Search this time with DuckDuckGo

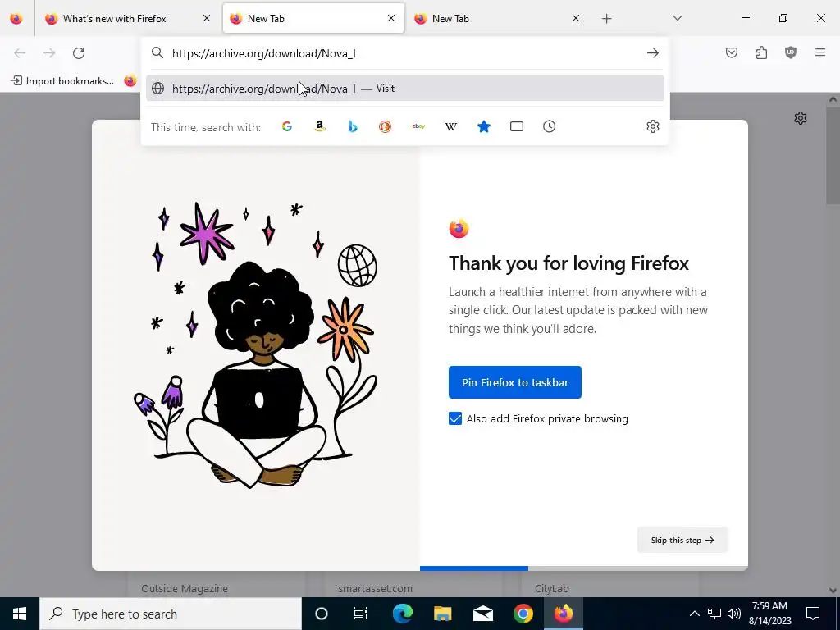click(386, 126)
